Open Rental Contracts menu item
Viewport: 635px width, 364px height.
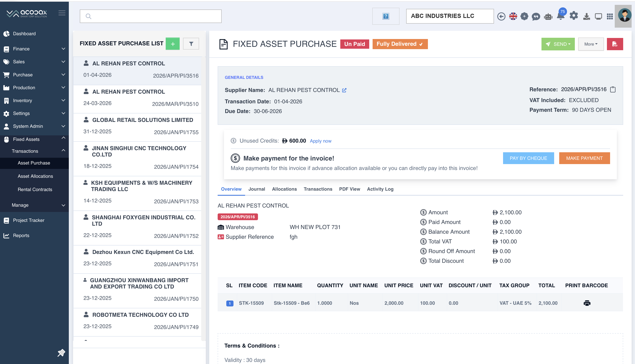34,190
